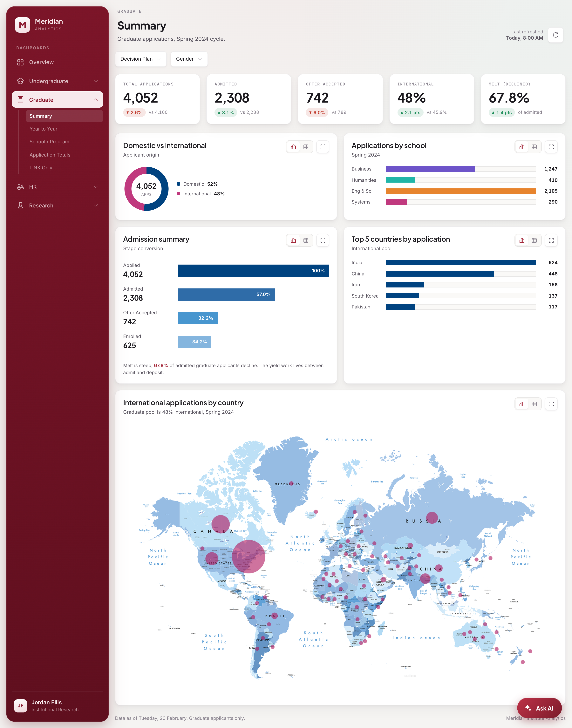
Task: Select School / Program in sidebar
Action: 49,142
